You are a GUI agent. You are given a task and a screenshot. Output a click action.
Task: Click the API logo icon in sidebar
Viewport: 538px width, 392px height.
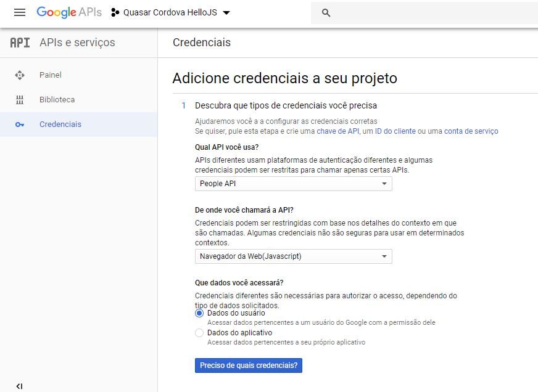coord(20,43)
